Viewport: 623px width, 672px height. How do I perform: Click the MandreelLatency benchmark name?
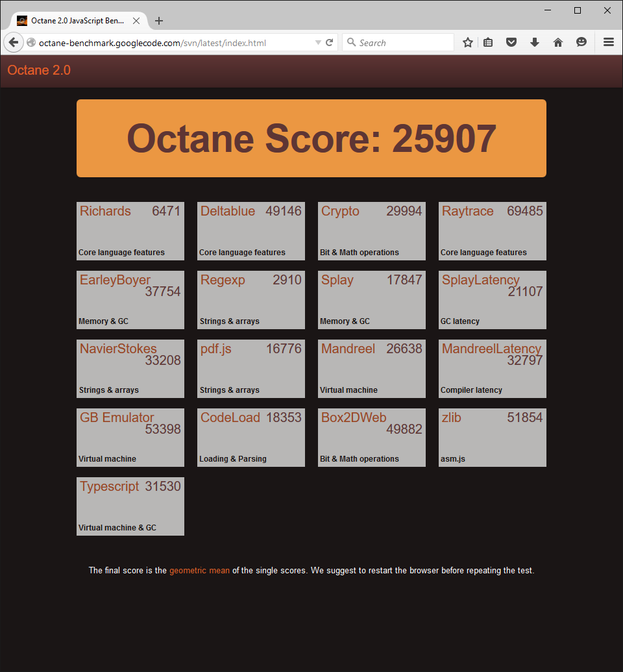tap(491, 349)
